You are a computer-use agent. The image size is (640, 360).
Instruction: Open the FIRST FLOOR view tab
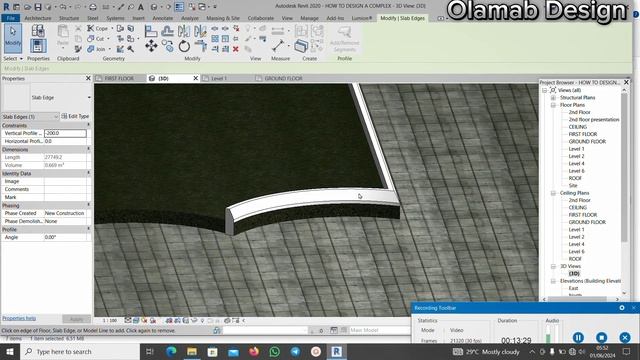pos(119,78)
